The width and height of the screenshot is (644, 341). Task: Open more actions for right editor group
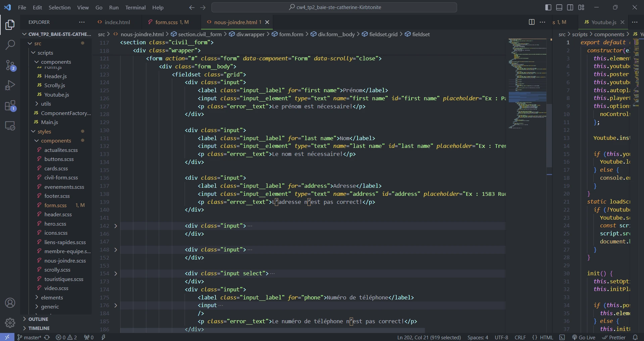tap(635, 22)
